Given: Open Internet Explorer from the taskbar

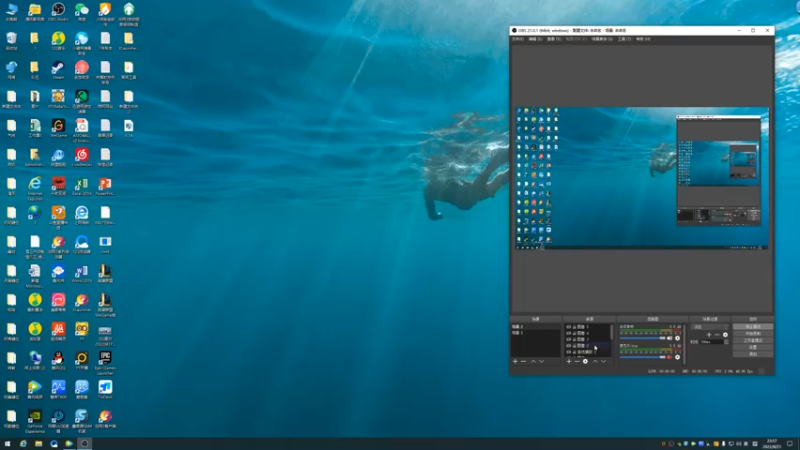Looking at the screenshot, I should [23, 444].
